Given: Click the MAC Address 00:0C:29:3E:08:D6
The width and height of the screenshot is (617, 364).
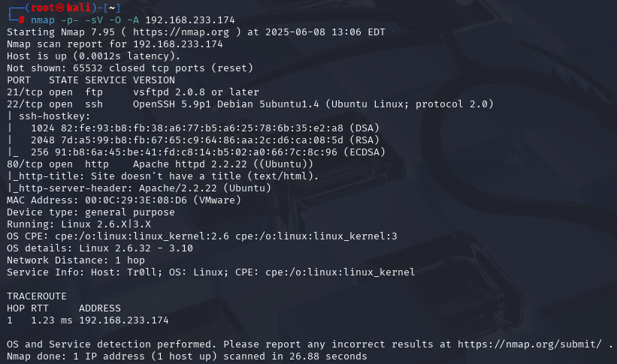Looking at the screenshot, I should [x=136, y=200].
